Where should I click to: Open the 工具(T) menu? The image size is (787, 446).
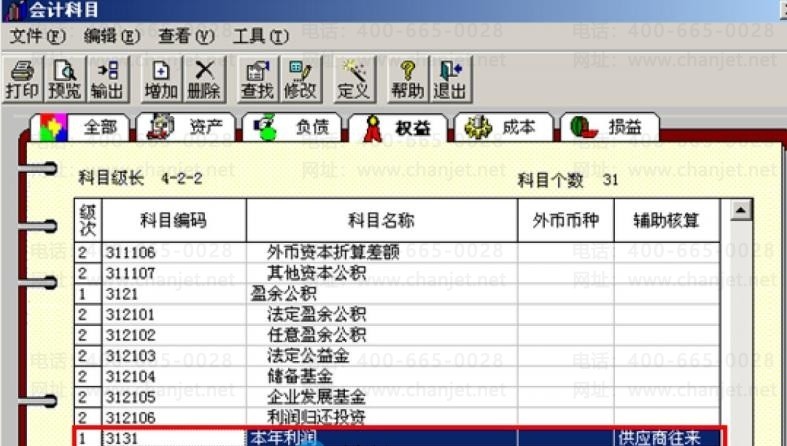[x=260, y=36]
